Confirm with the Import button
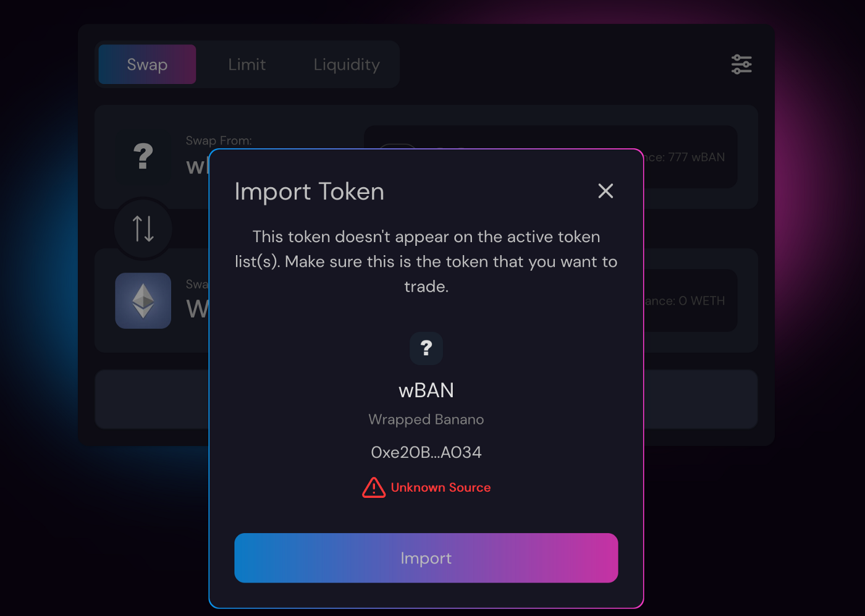Viewport: 865px width, 616px height. coord(426,558)
